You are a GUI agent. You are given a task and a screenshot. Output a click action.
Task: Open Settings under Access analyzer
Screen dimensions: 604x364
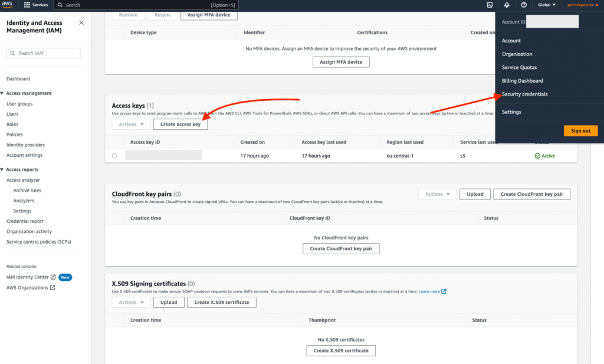tap(22, 211)
